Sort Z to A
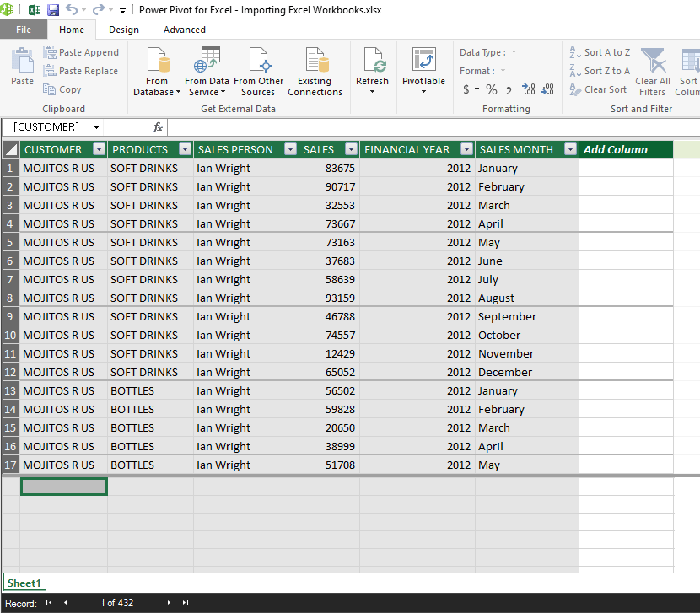700x613 pixels. (x=600, y=71)
